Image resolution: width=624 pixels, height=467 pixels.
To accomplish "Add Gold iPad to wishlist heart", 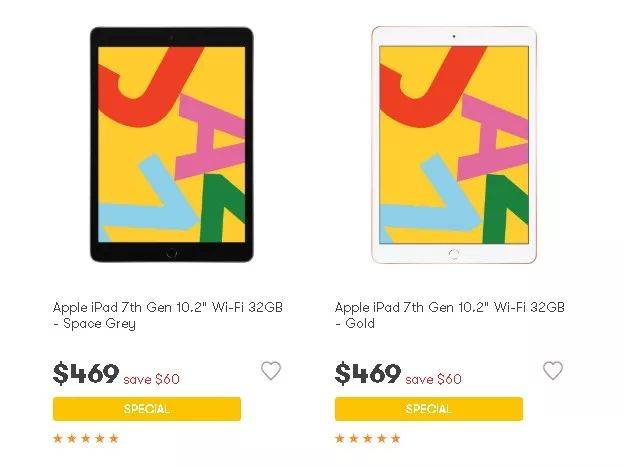I will pos(553,371).
